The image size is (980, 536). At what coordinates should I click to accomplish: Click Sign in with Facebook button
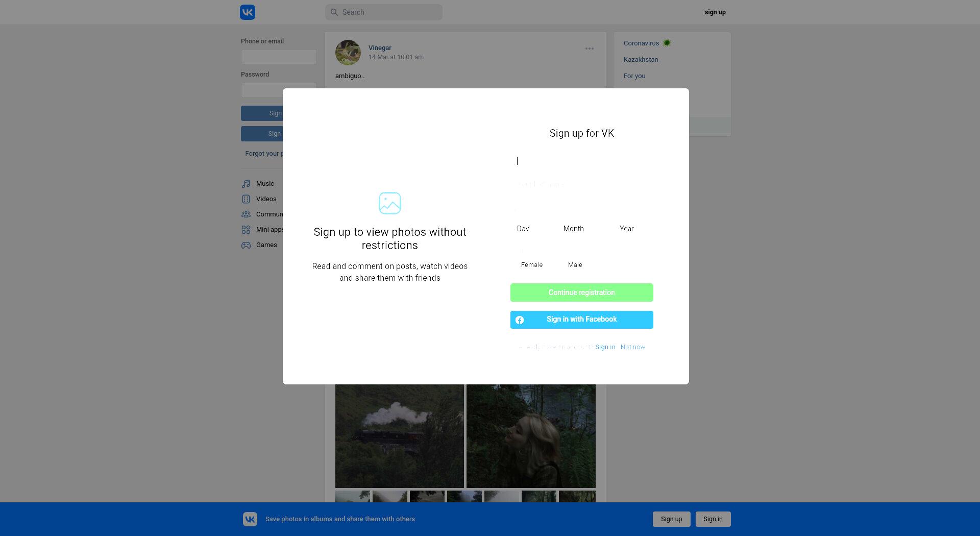(582, 320)
